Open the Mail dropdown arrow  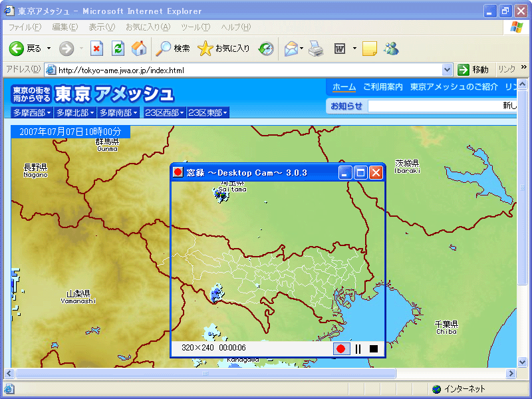[x=301, y=49]
